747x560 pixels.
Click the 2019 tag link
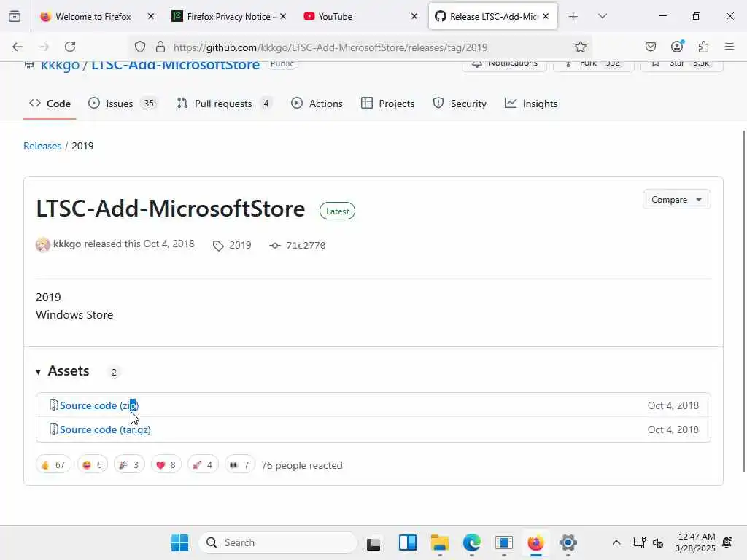pos(233,245)
